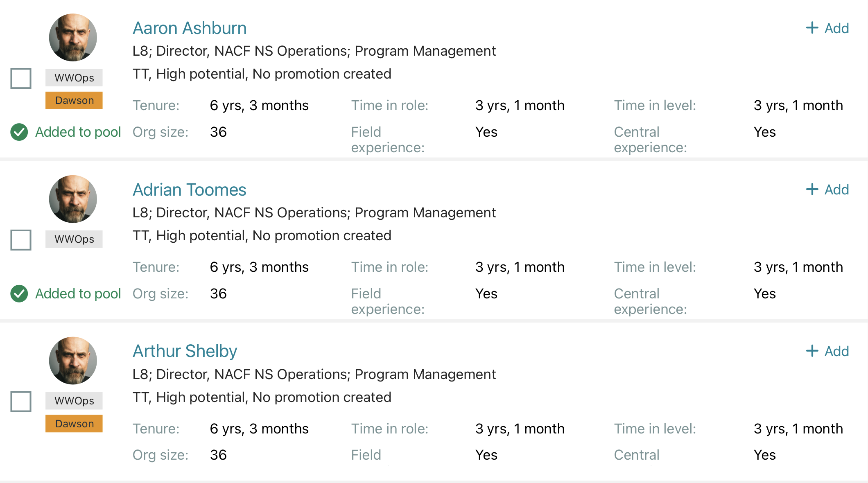Image resolution: width=868 pixels, height=483 pixels.
Task: Open Aaron Ashburn's profile link
Action: [190, 28]
